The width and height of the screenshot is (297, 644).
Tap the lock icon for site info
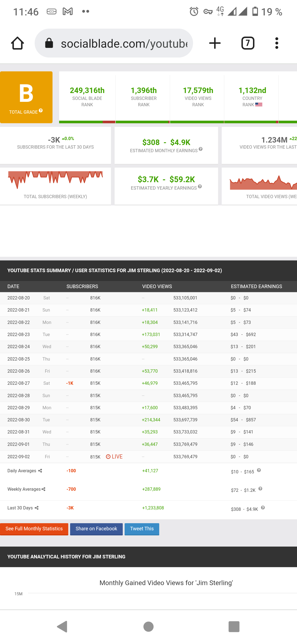click(x=49, y=43)
